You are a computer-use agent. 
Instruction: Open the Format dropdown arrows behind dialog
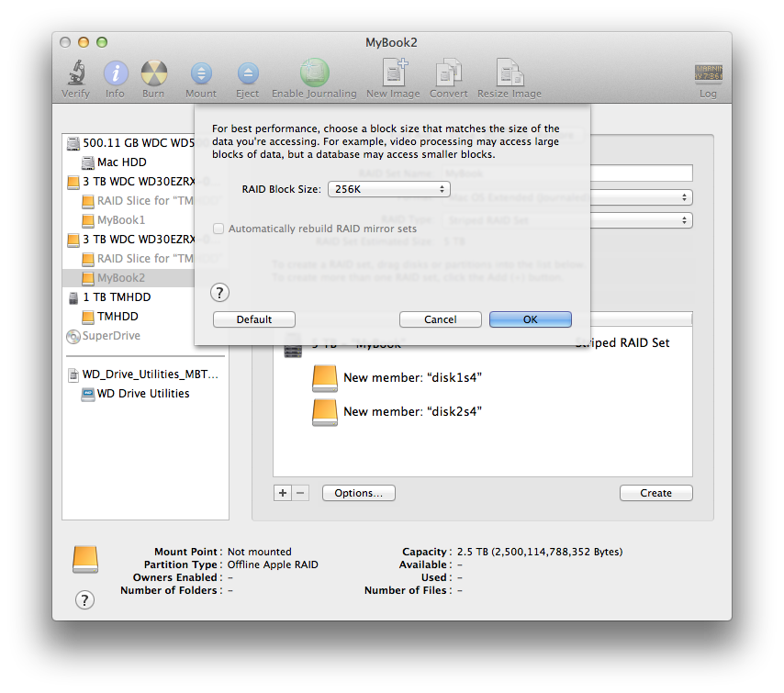684,197
